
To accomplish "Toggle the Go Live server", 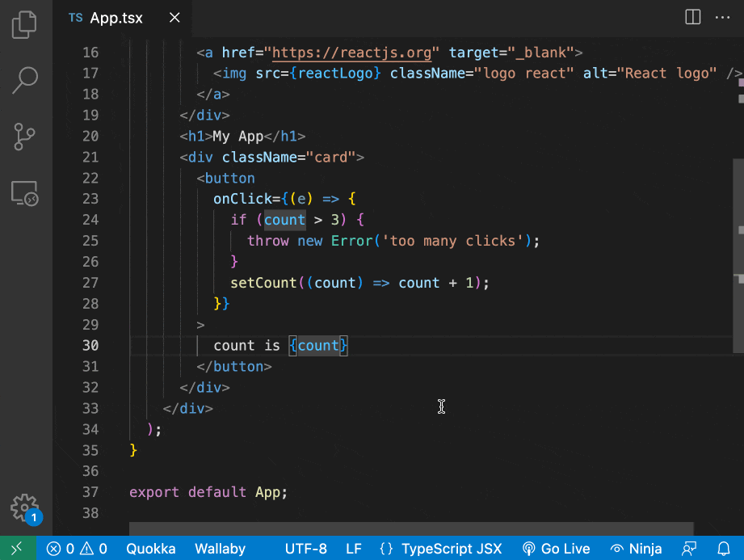I will tap(557, 549).
